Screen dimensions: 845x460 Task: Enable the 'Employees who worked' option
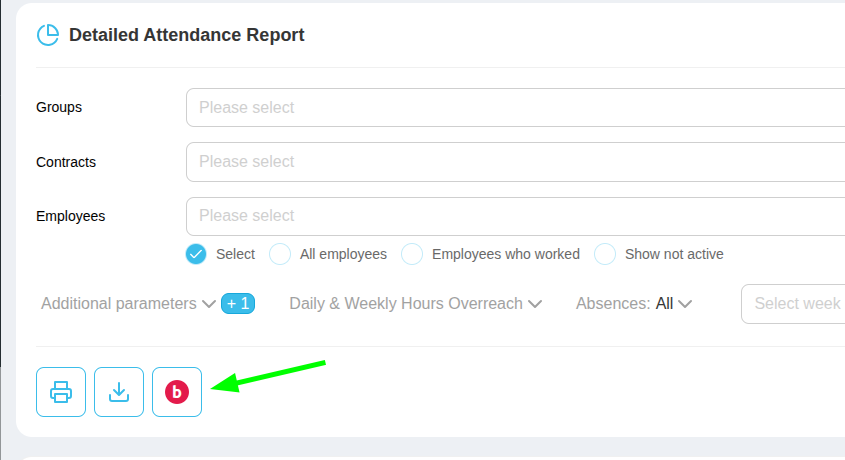coord(412,254)
